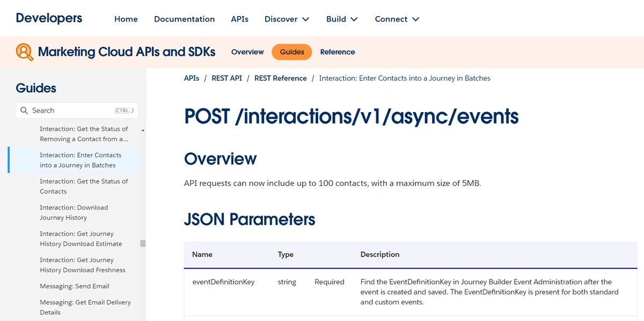
Task: Click the '100 contacts' overview sentence
Action: click(333, 184)
